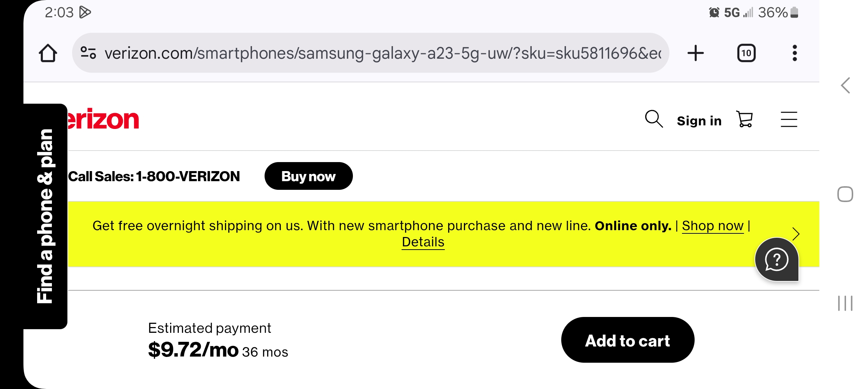Click the Verizon logo
The image size is (868, 389).
point(103,119)
